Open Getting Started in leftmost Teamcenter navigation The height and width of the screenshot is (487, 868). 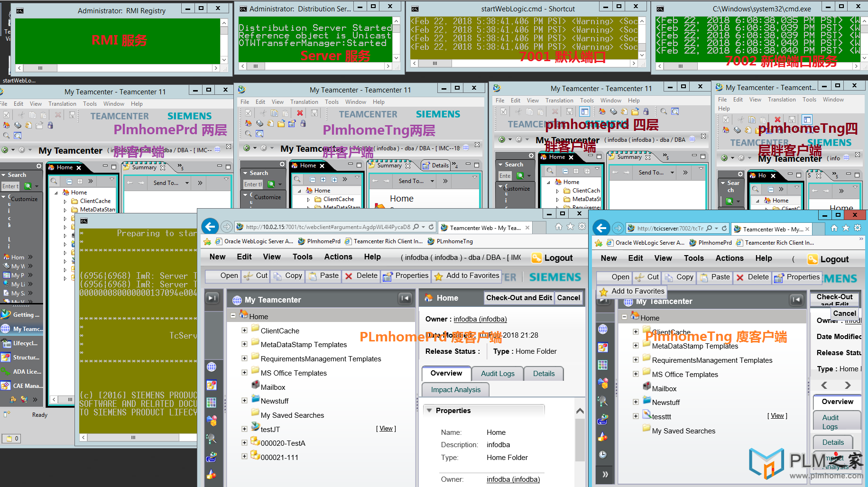(22, 314)
